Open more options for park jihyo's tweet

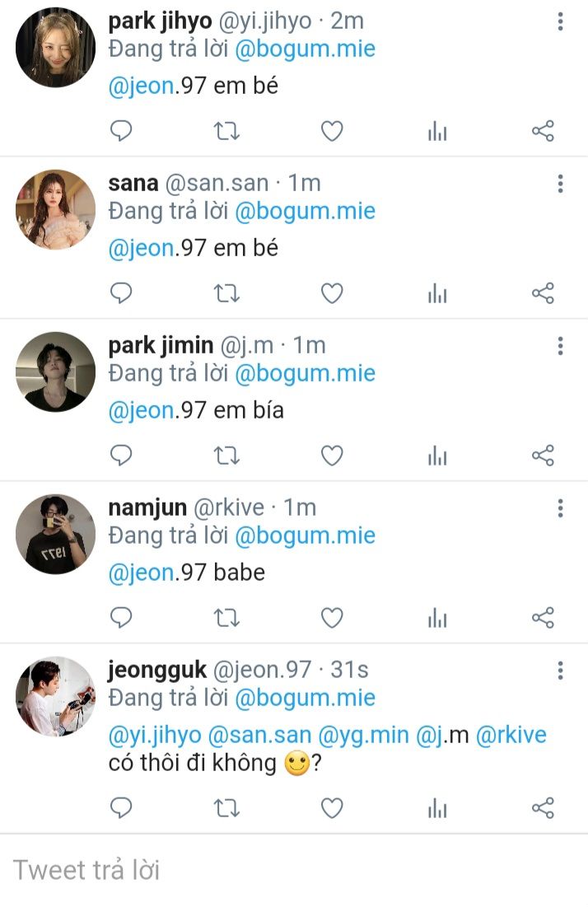pos(560,22)
